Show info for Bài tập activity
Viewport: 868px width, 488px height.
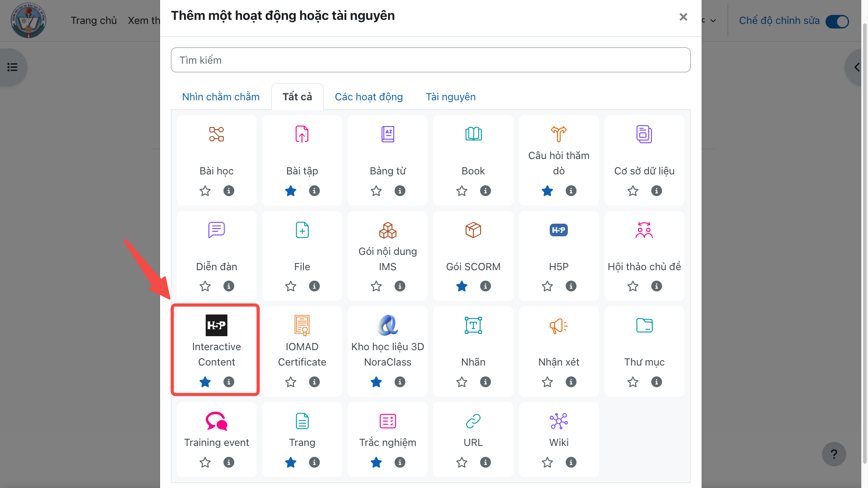314,191
